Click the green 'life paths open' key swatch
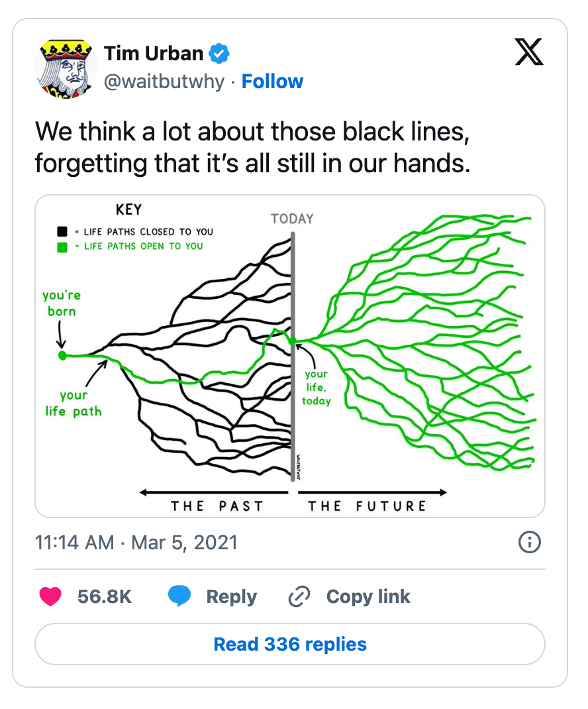Viewport: 588px width, 709px height. tap(62, 247)
